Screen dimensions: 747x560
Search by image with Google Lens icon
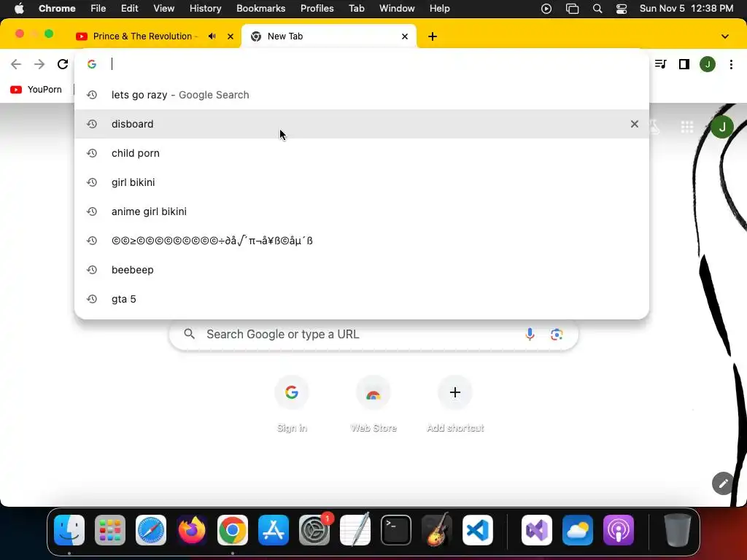[x=557, y=334]
